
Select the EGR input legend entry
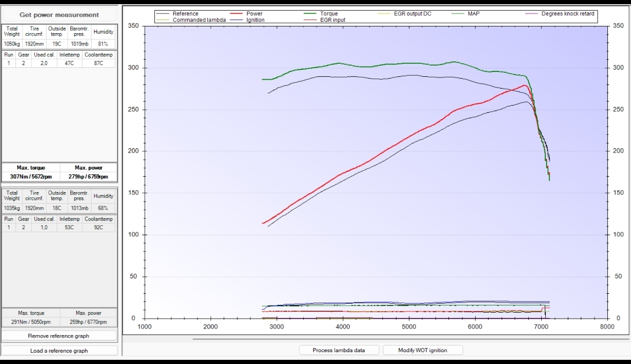(332, 20)
